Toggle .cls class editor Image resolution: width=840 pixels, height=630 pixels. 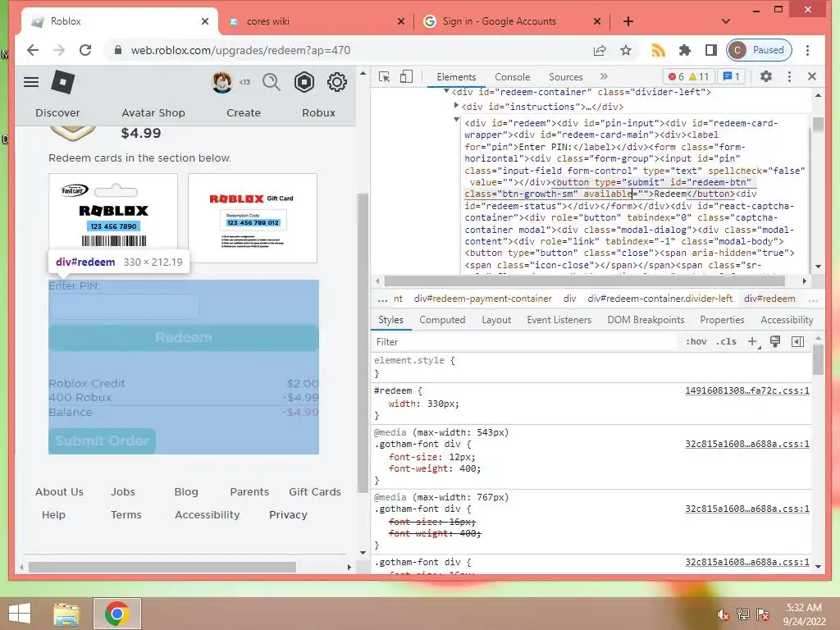pos(726,342)
